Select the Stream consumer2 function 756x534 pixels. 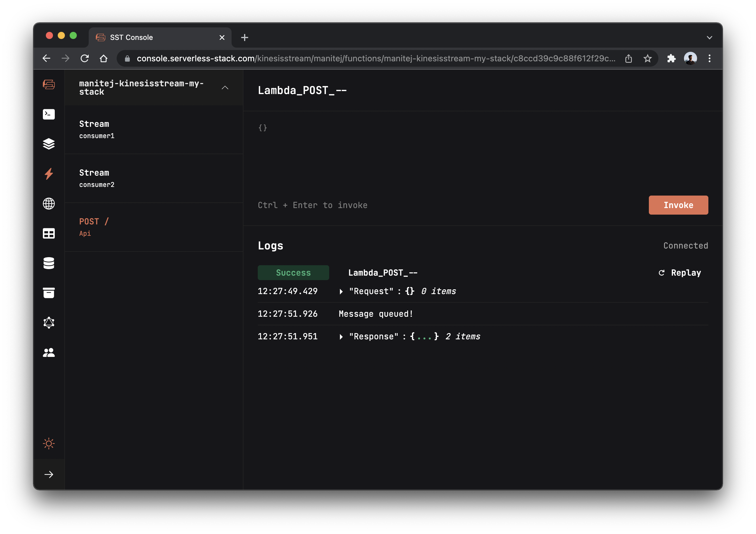pyautogui.click(x=154, y=178)
